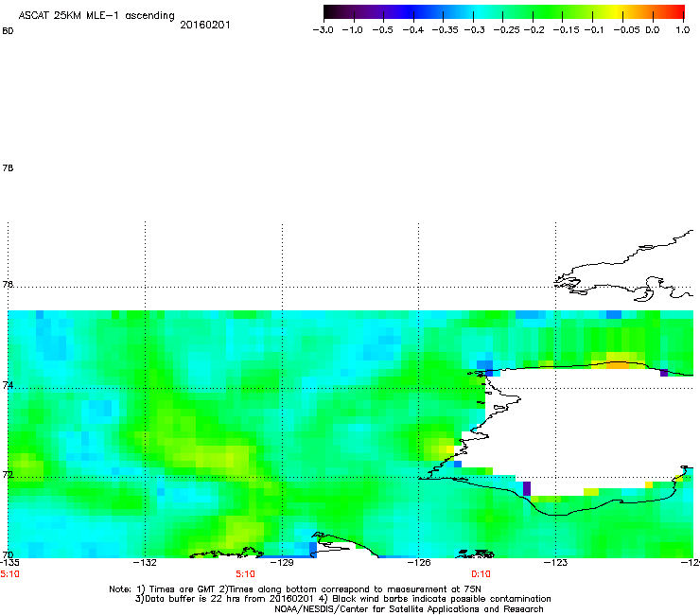Click the 78 latitude label
700x615 pixels.
coord(8,167)
